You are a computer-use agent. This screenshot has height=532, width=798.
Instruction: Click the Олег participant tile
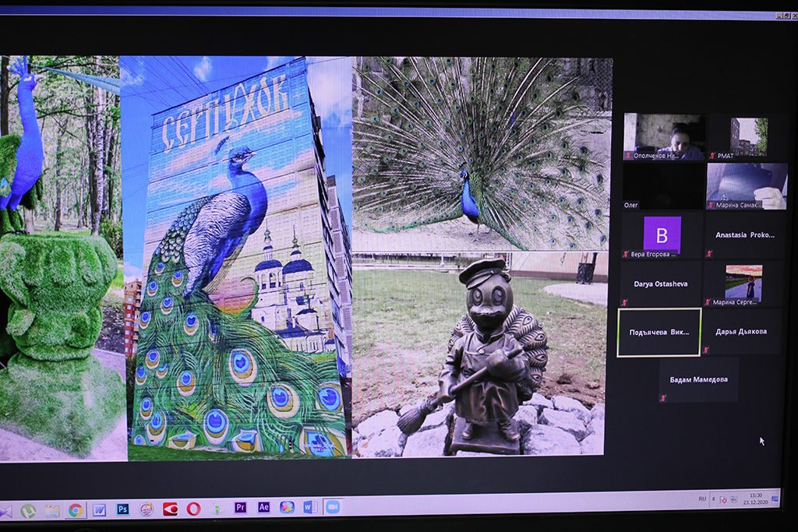(663, 186)
